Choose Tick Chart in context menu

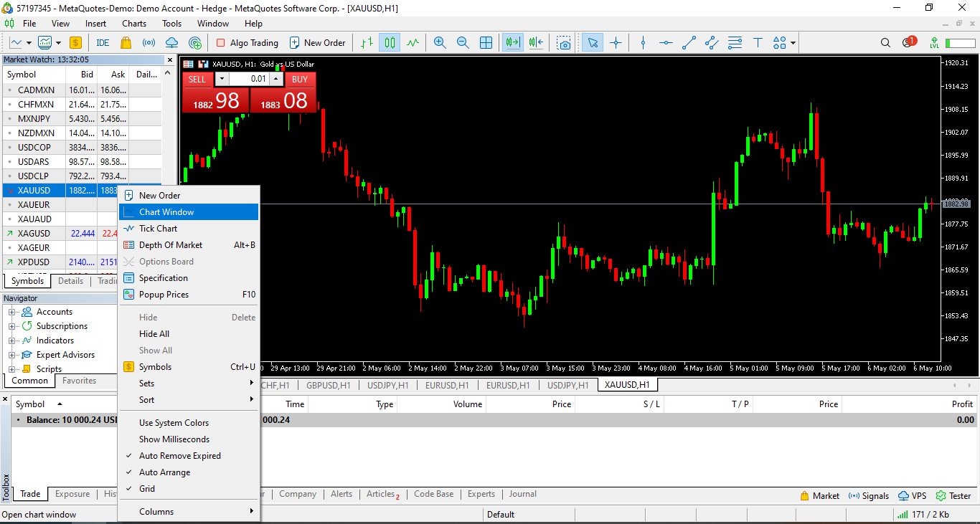coord(188,229)
